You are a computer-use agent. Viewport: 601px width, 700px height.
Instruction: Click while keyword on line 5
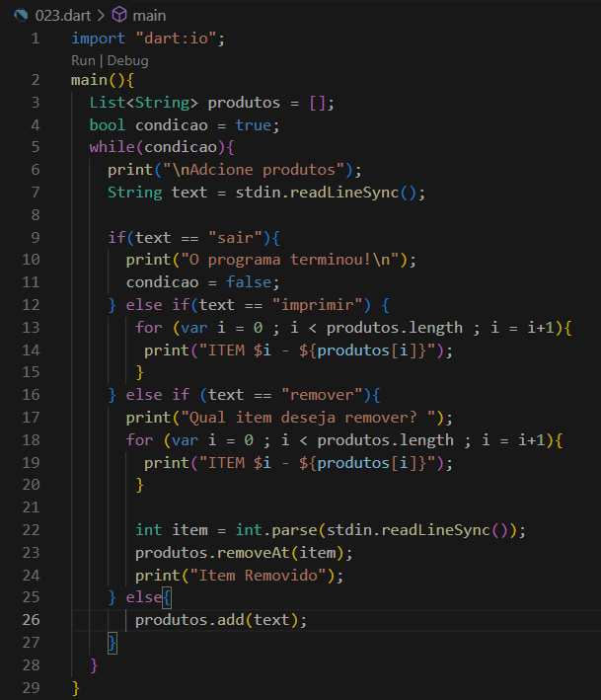tap(112, 147)
